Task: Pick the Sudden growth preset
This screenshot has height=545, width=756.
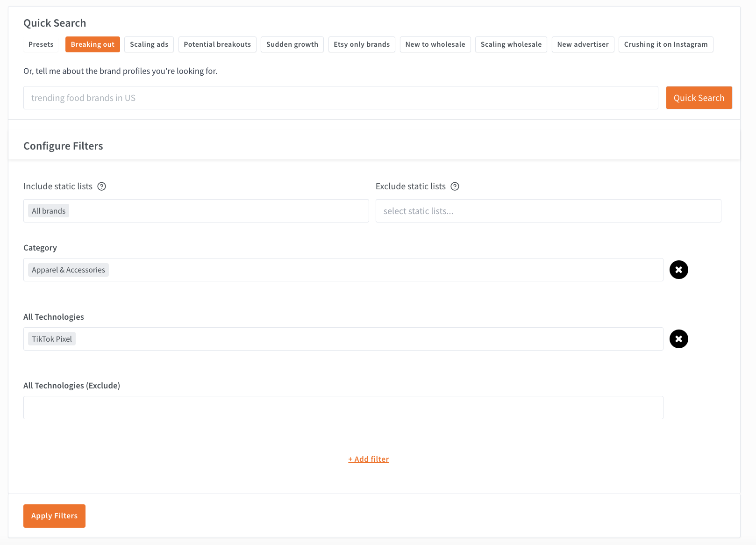Action: [292, 44]
